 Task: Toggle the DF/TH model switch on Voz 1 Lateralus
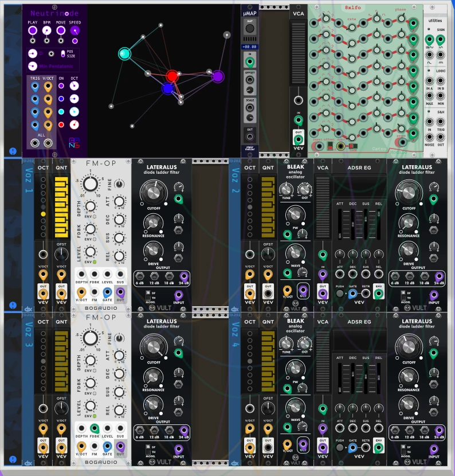[148, 295]
